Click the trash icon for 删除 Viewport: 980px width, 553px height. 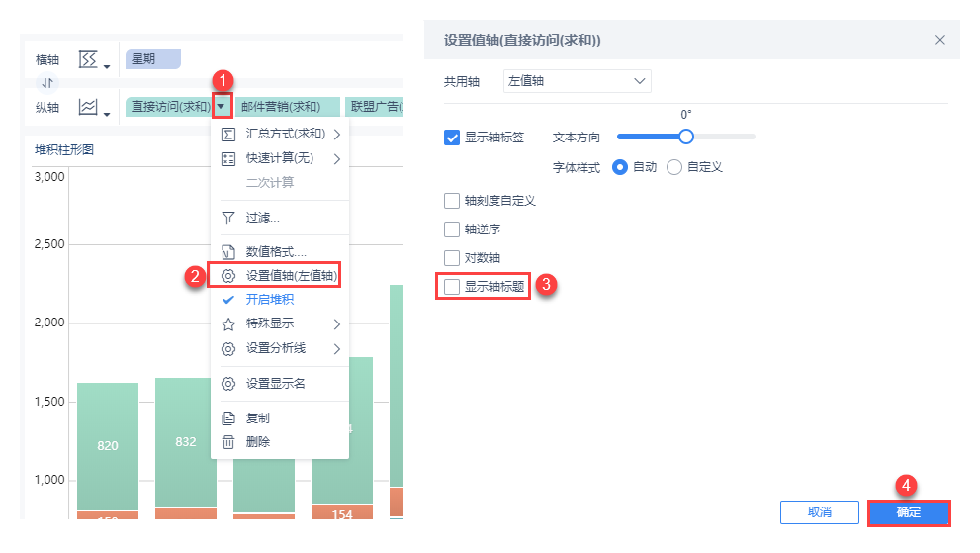227,442
